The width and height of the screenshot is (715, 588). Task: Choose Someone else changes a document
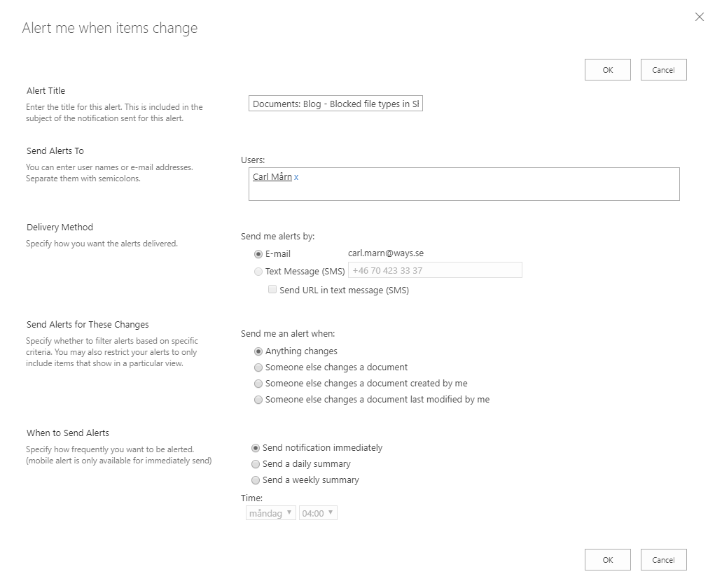coord(258,367)
